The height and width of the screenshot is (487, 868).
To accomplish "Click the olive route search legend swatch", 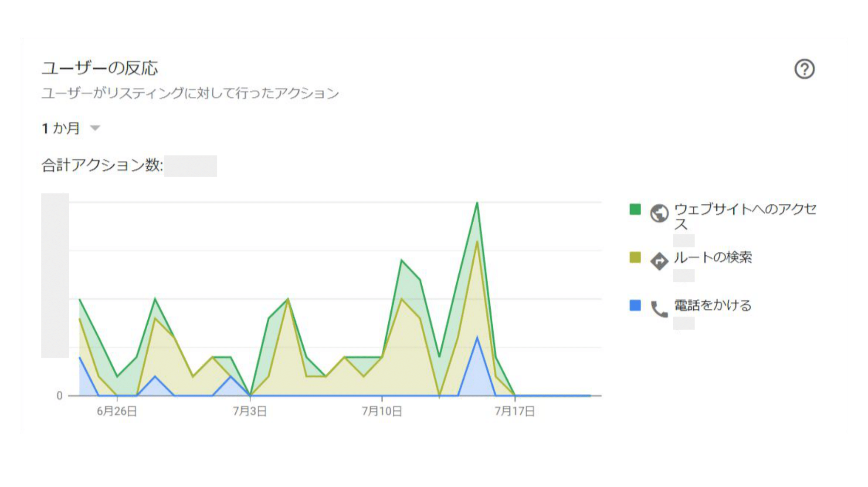I will (x=635, y=257).
